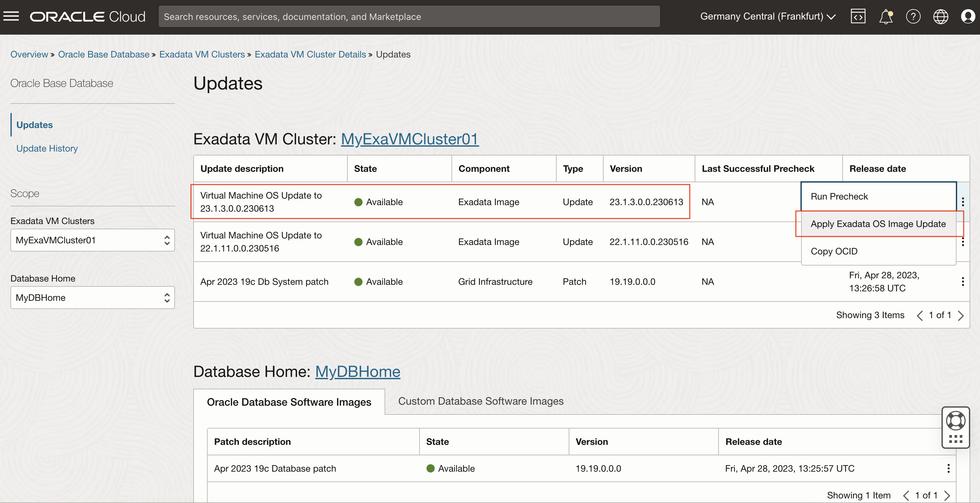Click the Grid Infrastructure component cell

coord(495,282)
